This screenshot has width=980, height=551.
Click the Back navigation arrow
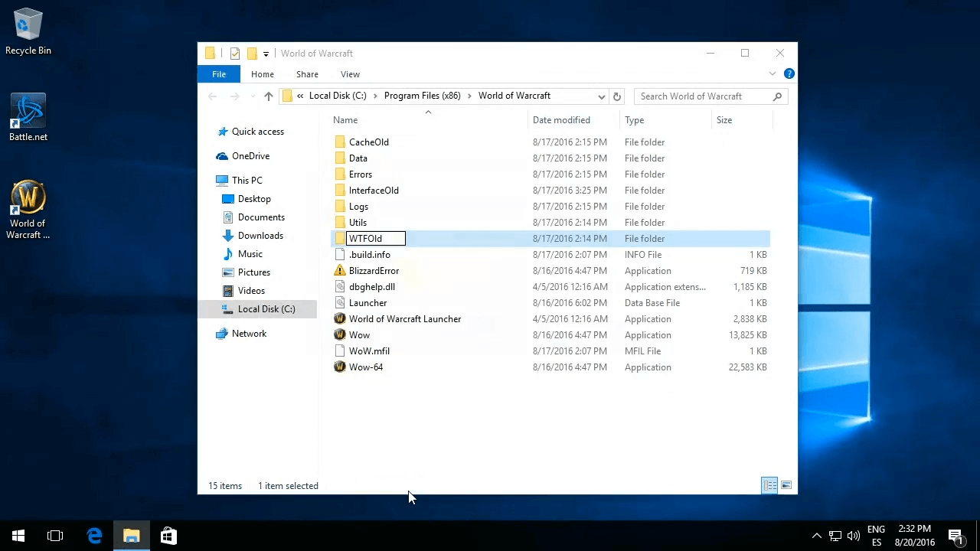(213, 96)
